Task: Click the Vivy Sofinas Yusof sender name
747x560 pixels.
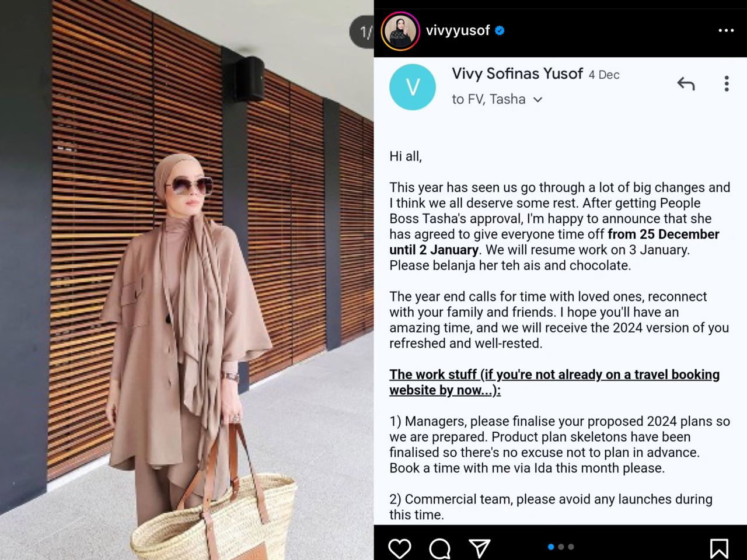Action: click(x=517, y=73)
